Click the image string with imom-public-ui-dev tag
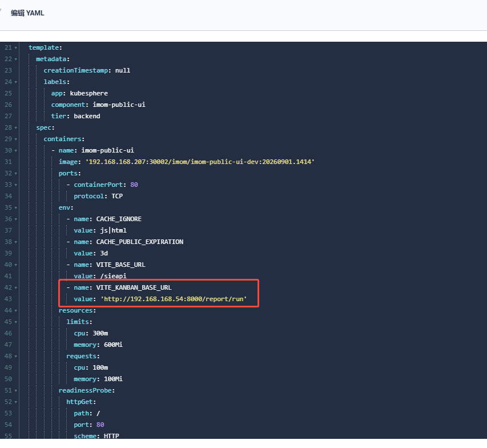Viewport: 487px width, 448px height. pyautogui.click(x=200, y=162)
